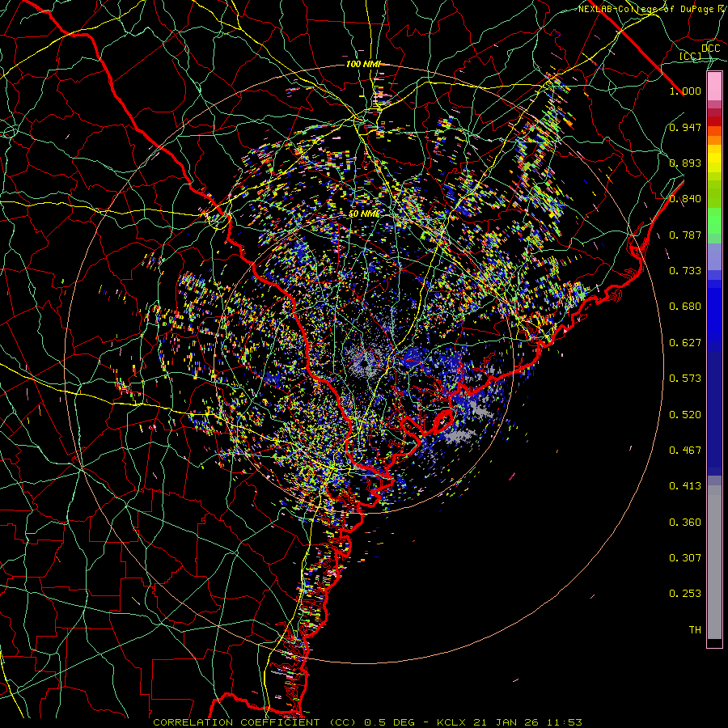728x728 pixels.
Task: Click the Correlation Coefficient KCLX caption text
Action: pyautogui.click(x=367, y=722)
